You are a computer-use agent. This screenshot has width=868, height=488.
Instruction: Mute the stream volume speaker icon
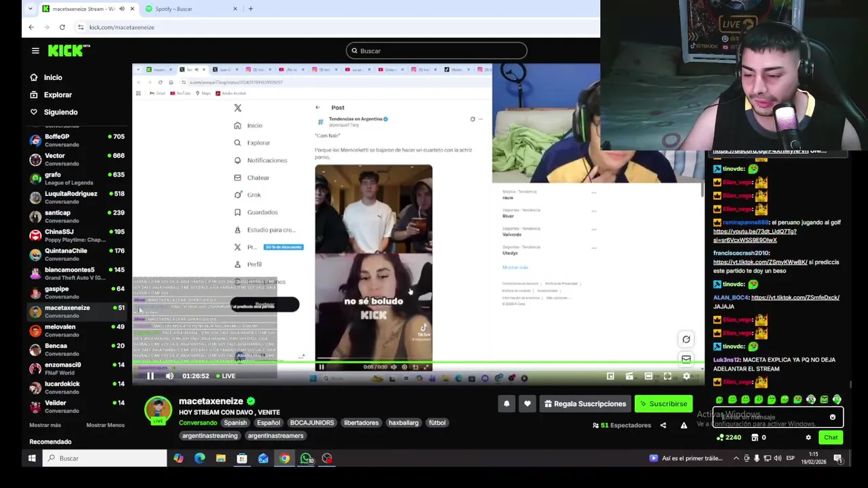tap(170, 376)
